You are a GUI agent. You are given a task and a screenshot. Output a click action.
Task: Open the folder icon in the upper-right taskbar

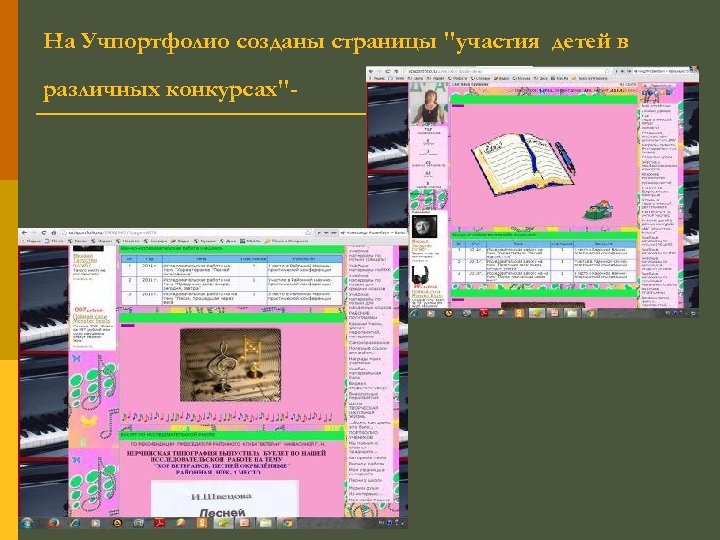click(572, 313)
